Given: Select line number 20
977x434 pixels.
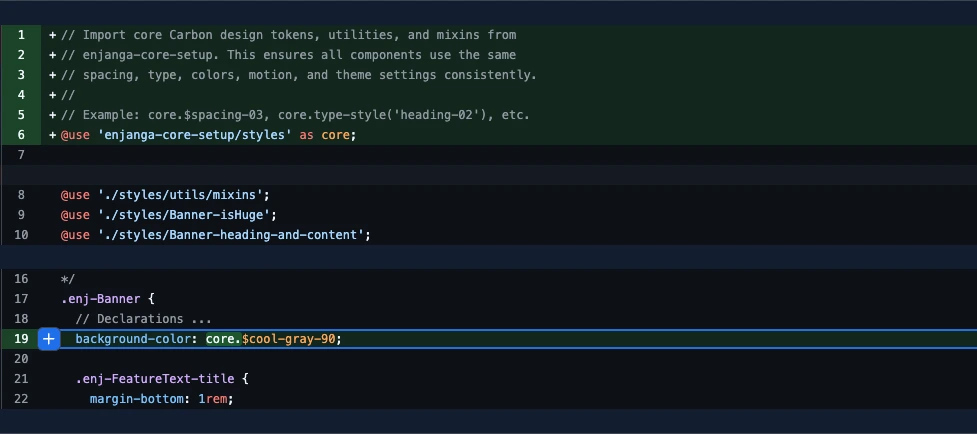Looking at the screenshot, I should tap(21, 359).
